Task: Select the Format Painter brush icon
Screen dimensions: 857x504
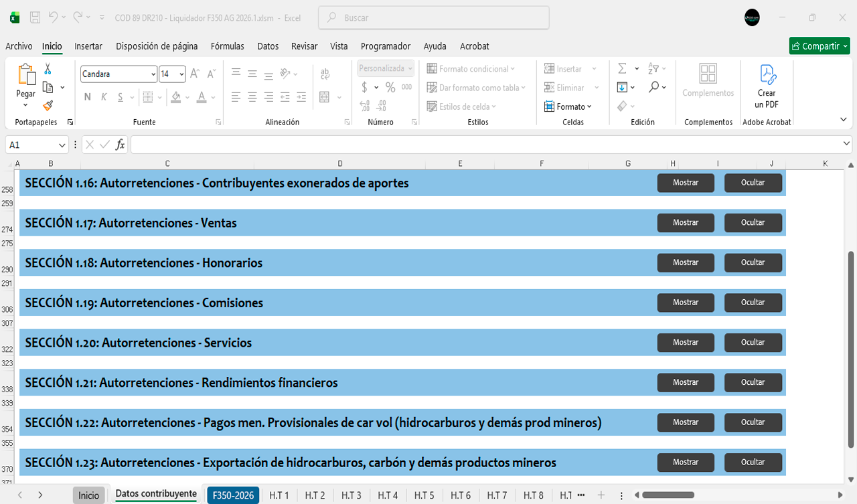Action: [x=48, y=105]
